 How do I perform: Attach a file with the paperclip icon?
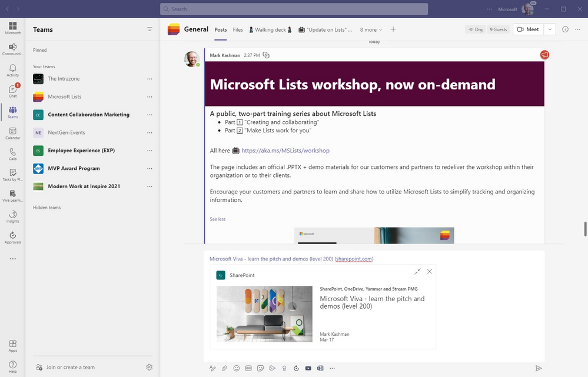point(224,368)
